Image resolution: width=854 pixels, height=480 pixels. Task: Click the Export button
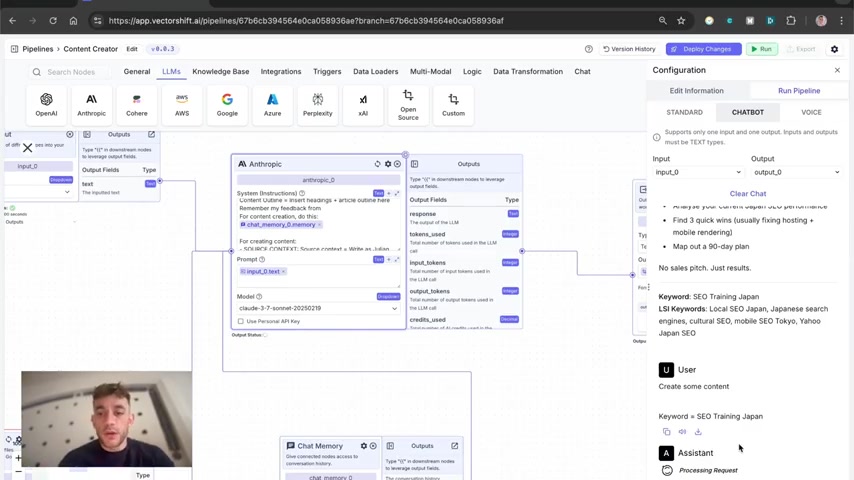802,49
